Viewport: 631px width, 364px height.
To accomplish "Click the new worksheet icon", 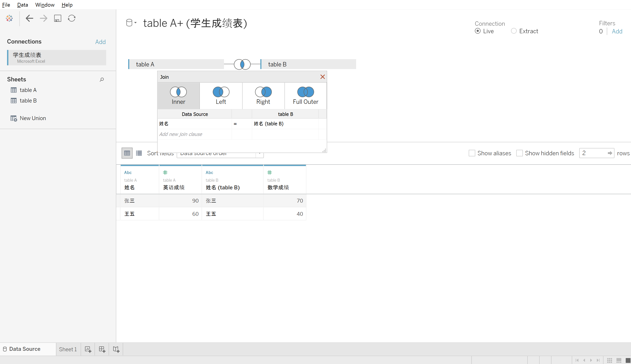I will coord(88,349).
